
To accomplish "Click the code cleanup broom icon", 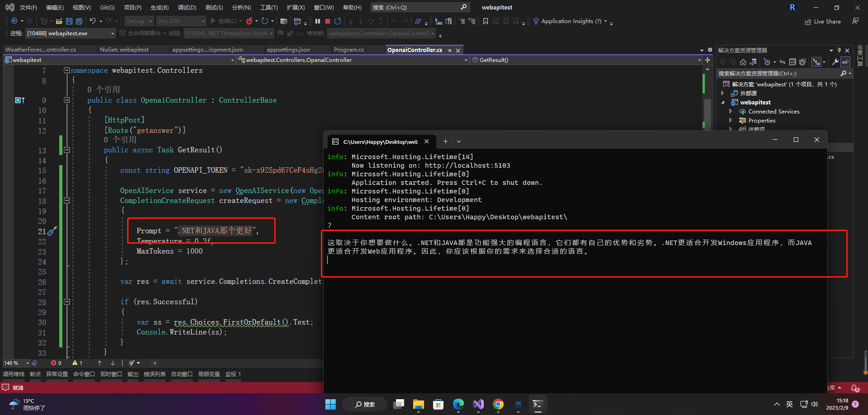I will [132, 363].
